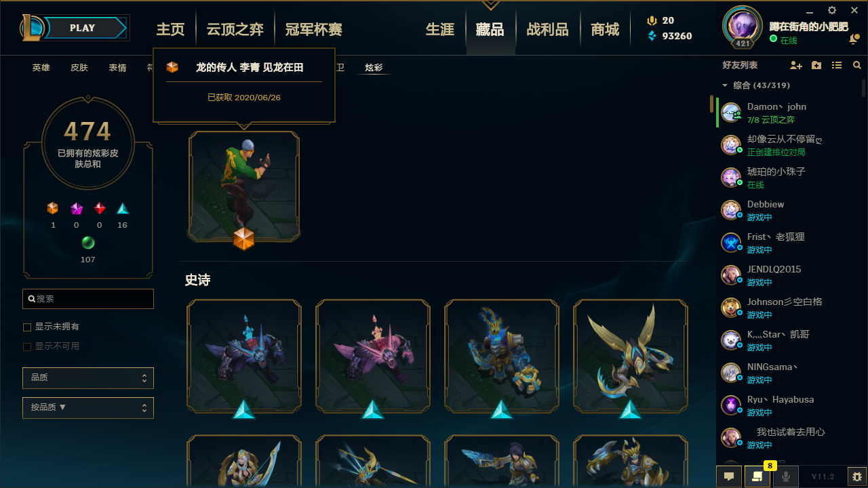Image resolution: width=868 pixels, height=488 pixels.
Task: Open the notifications bell icon
Action: coord(853,40)
